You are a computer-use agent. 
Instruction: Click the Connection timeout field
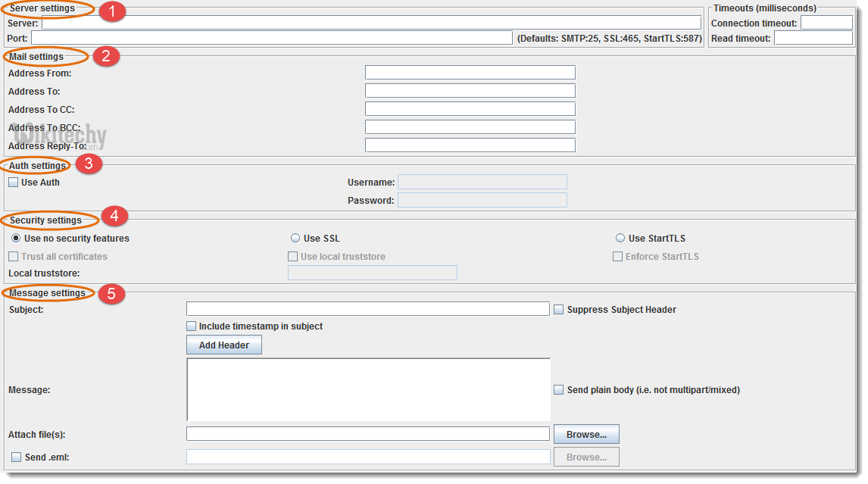click(x=826, y=23)
